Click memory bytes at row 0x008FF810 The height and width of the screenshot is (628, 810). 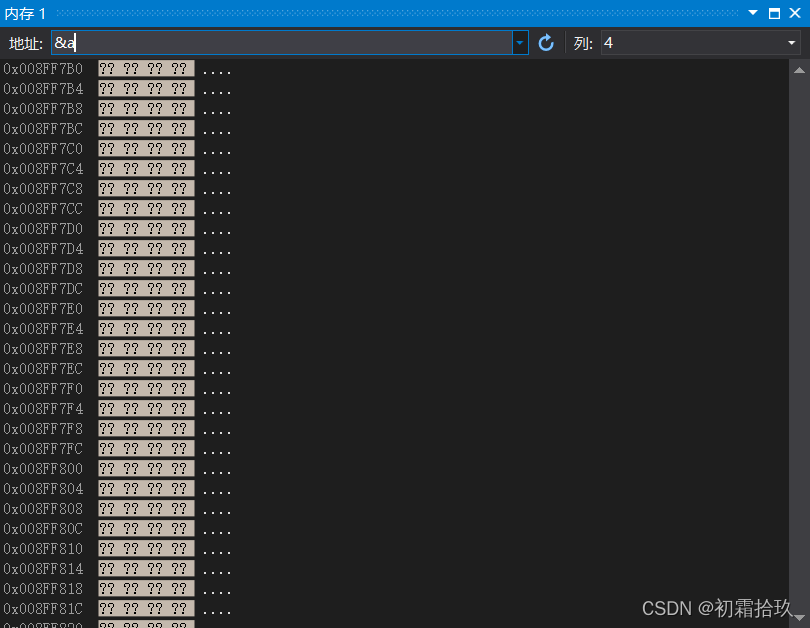click(x=146, y=549)
